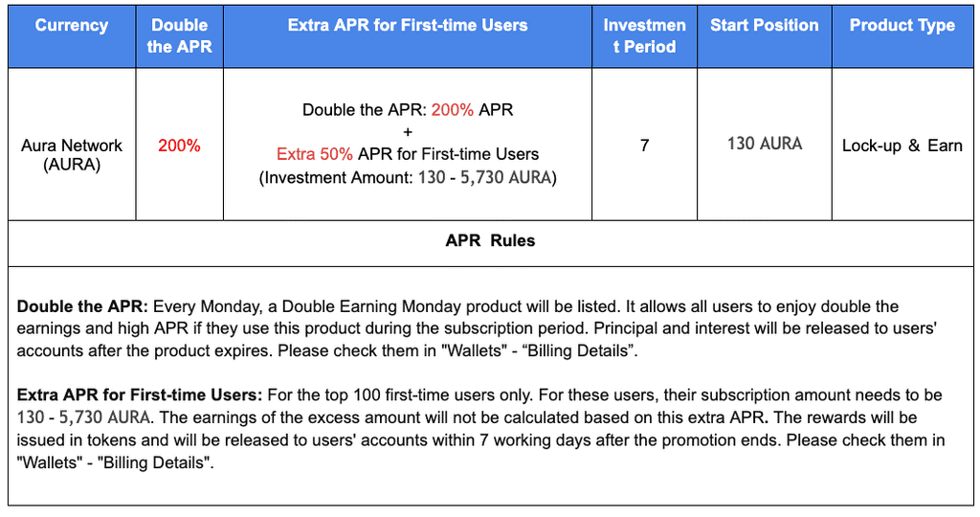Click the APR Rules heading row

490,241
